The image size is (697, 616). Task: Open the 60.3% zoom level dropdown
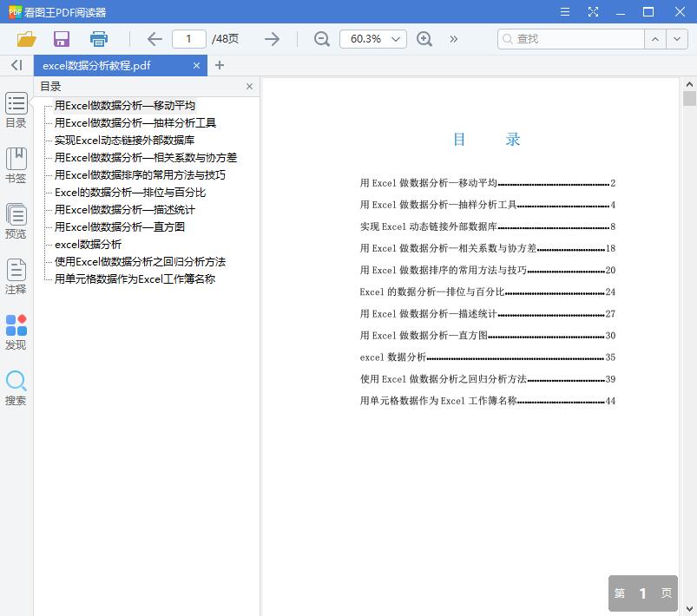[373, 39]
